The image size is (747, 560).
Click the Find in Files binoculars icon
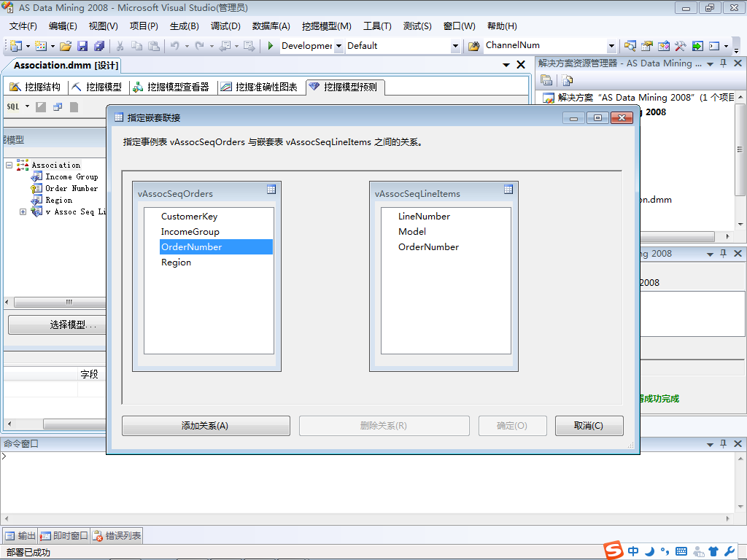(473, 46)
